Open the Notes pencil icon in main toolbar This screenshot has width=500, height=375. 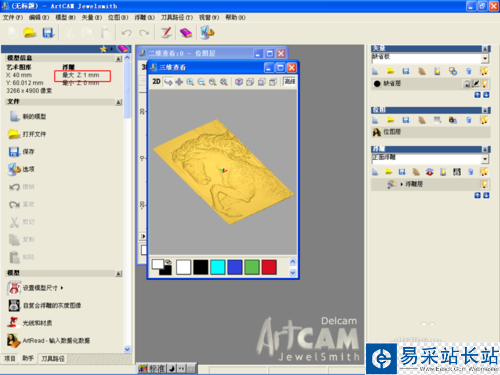pos(166,33)
